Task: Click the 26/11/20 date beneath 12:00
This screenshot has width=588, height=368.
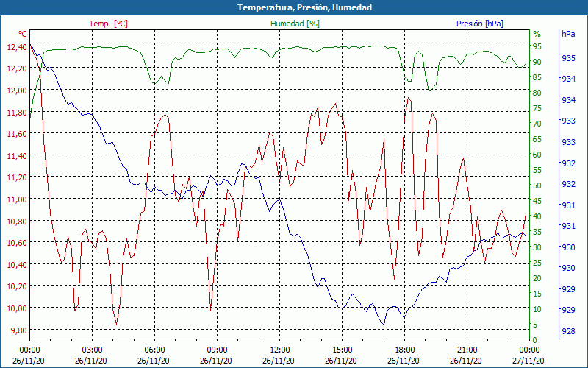Action: 279,361
